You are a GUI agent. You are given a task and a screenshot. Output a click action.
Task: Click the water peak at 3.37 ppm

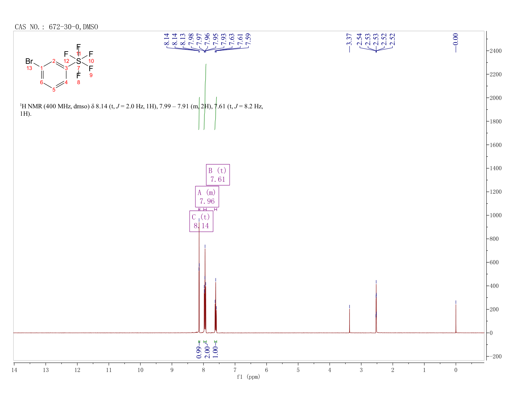tap(350, 320)
